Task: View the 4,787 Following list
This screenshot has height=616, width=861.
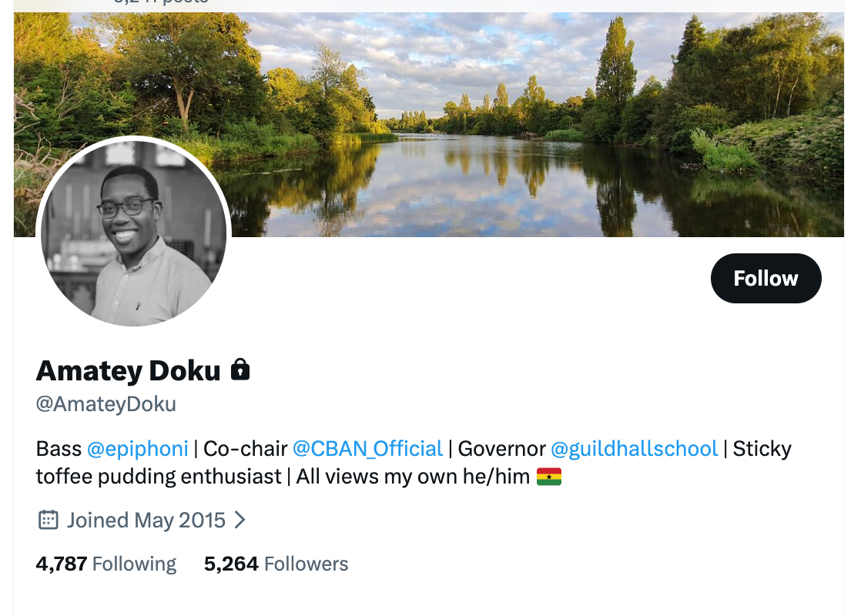Action: tap(106, 564)
